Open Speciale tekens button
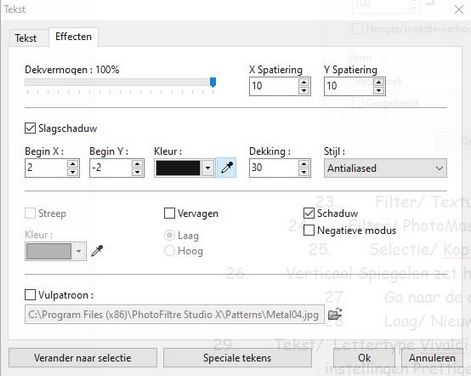The width and height of the screenshot is (471, 376). tap(237, 358)
